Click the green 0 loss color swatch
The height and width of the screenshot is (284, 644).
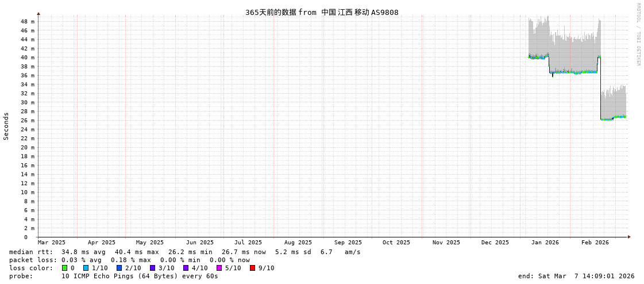tap(65, 268)
